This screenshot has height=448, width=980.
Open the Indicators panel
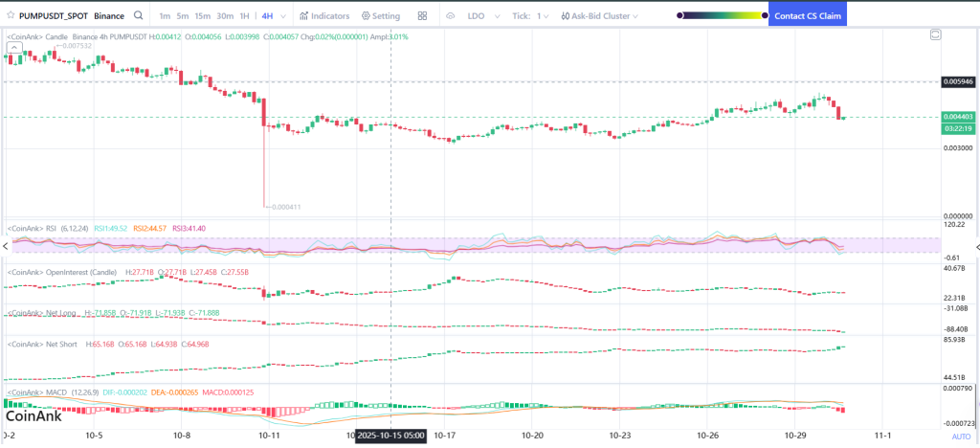coord(324,16)
